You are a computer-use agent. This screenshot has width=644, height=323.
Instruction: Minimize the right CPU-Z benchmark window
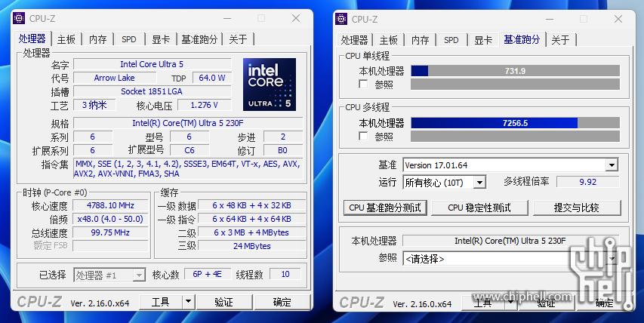tap(549, 19)
